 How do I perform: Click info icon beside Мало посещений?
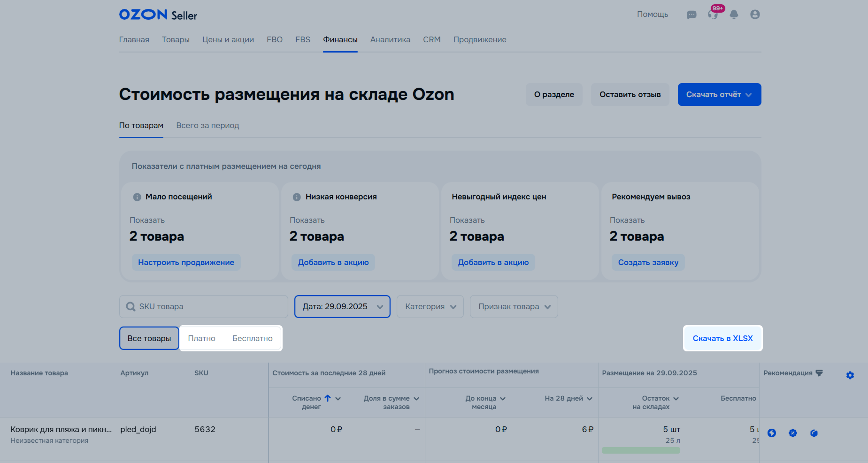[x=137, y=197]
